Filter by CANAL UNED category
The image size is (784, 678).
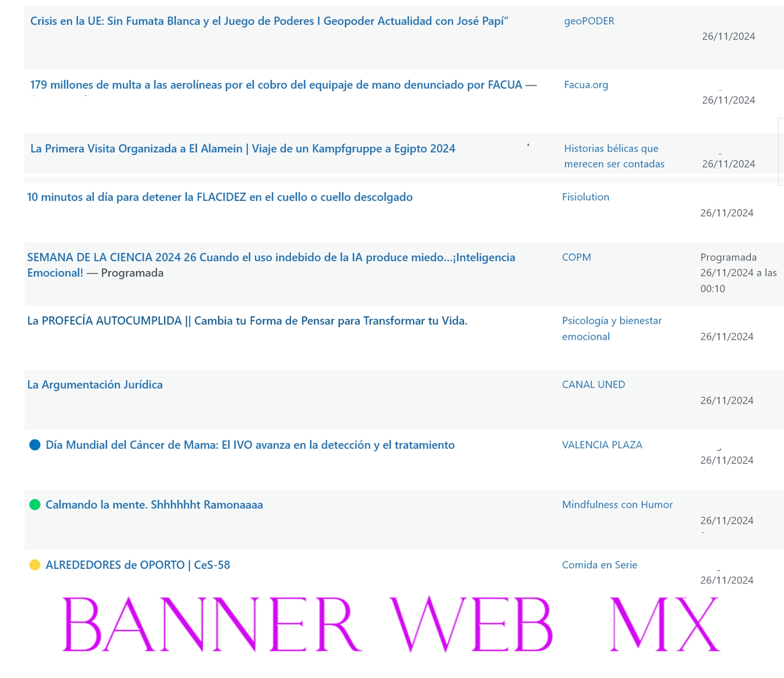click(593, 384)
